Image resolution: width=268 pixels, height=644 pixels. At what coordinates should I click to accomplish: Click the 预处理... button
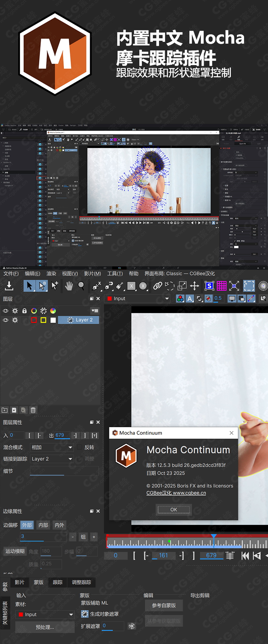(x=45, y=627)
